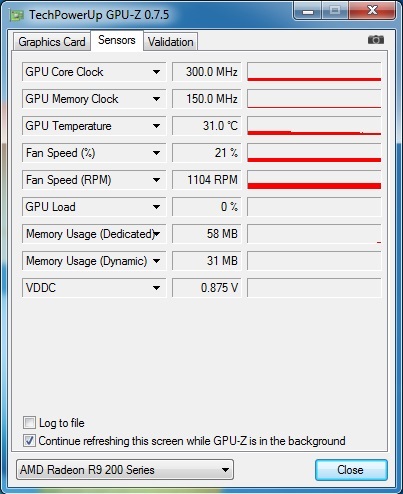Enable the Log to file checkbox
Viewport: 403px width, 494px height.
(29, 423)
